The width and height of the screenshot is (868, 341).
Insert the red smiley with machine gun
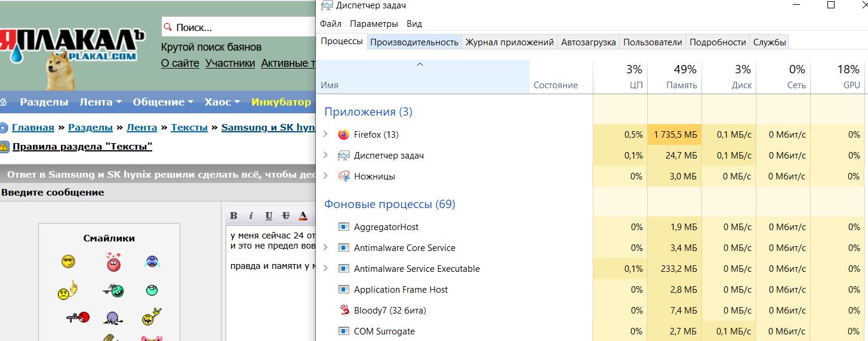tap(78, 317)
